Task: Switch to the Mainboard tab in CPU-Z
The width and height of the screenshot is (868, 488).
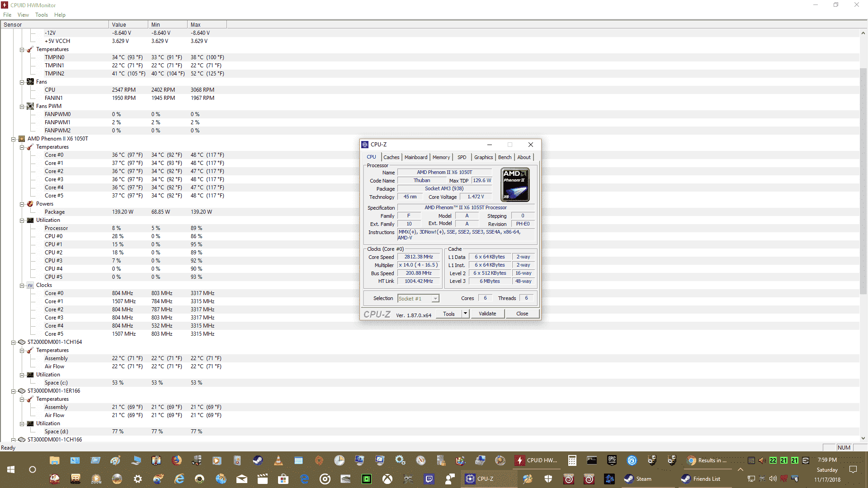Action: [416, 157]
